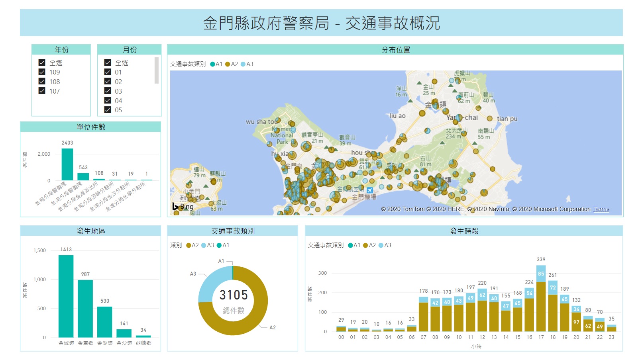
Task: Click the liu ao label on map
Action: (x=397, y=116)
